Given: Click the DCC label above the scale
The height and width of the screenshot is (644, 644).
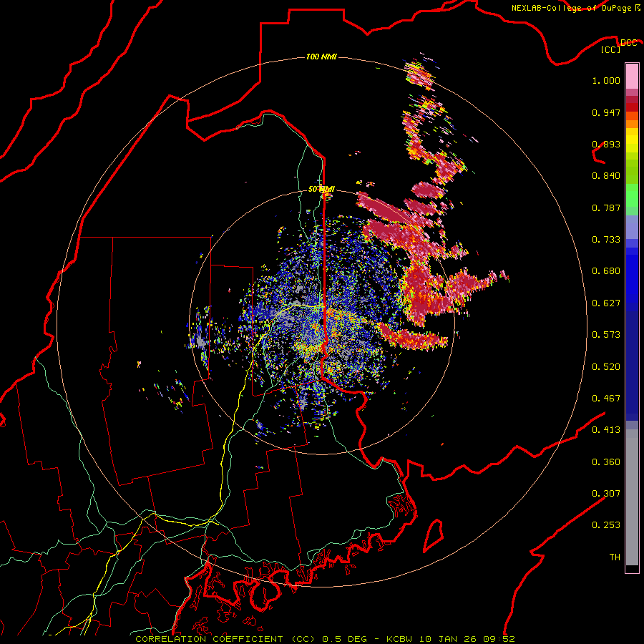Looking at the screenshot, I should 629,43.
